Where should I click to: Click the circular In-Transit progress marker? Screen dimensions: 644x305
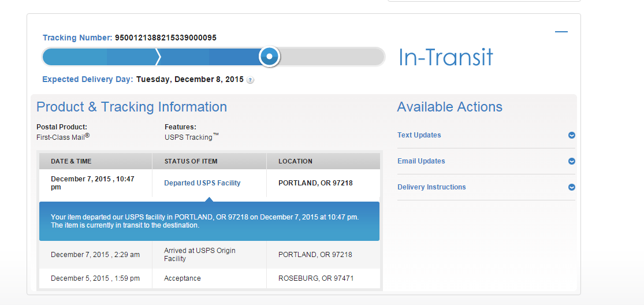[269, 57]
